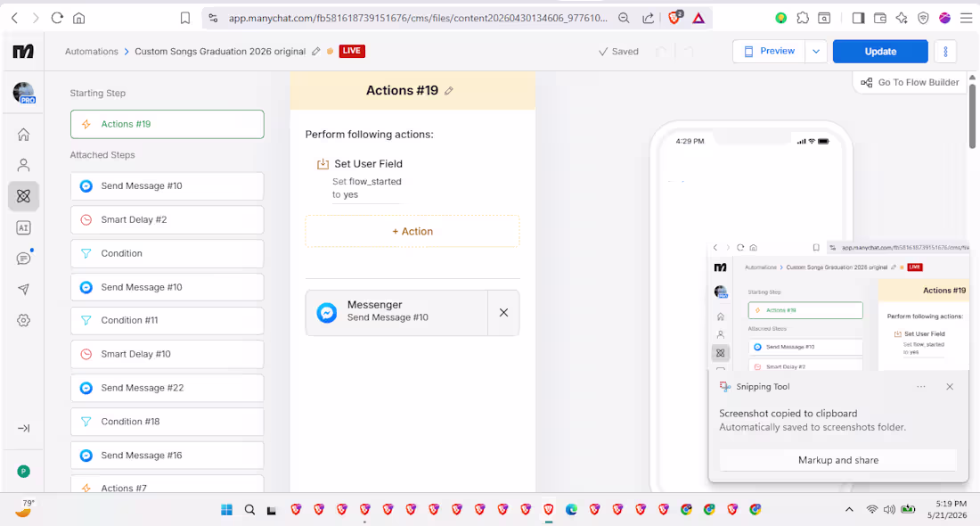This screenshot has height=526, width=980.
Task: Select the Send Message #16 step
Action: click(x=167, y=456)
